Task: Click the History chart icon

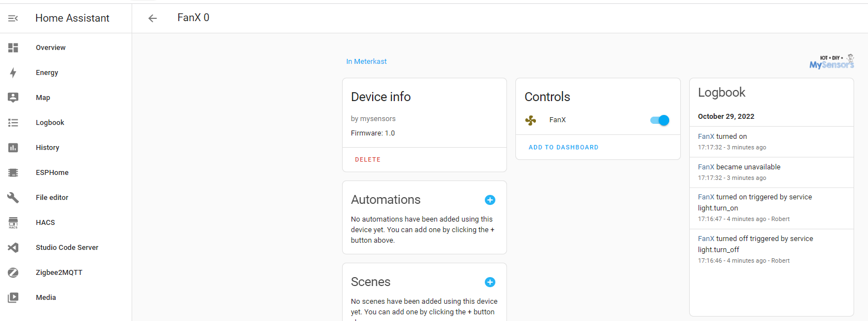Action: tap(13, 148)
